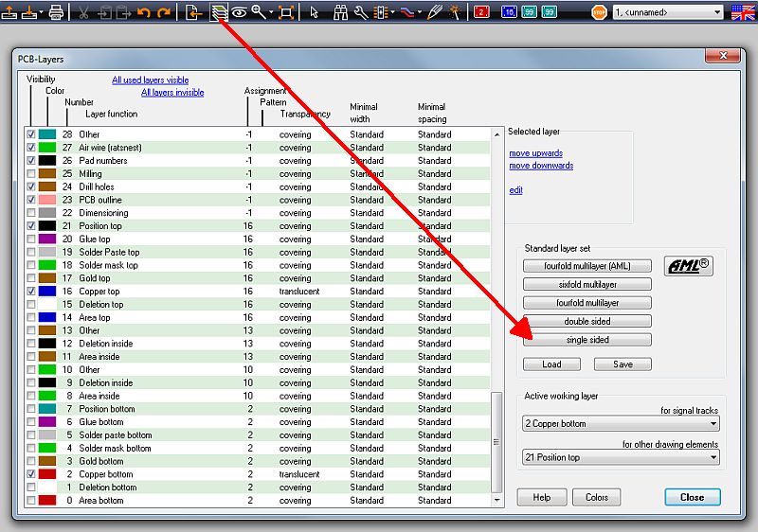Open the PCB layers stack icon
Image resolution: width=758 pixels, height=532 pixels.
(x=220, y=12)
